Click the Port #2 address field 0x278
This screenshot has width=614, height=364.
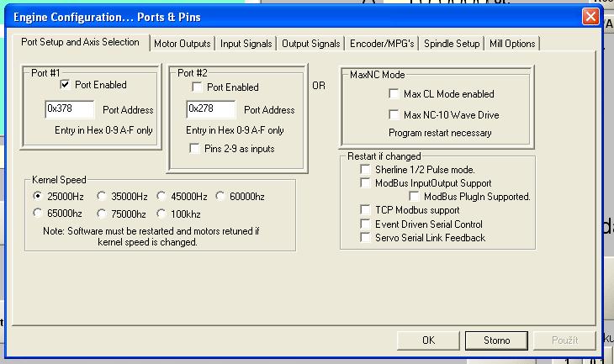[211, 109]
